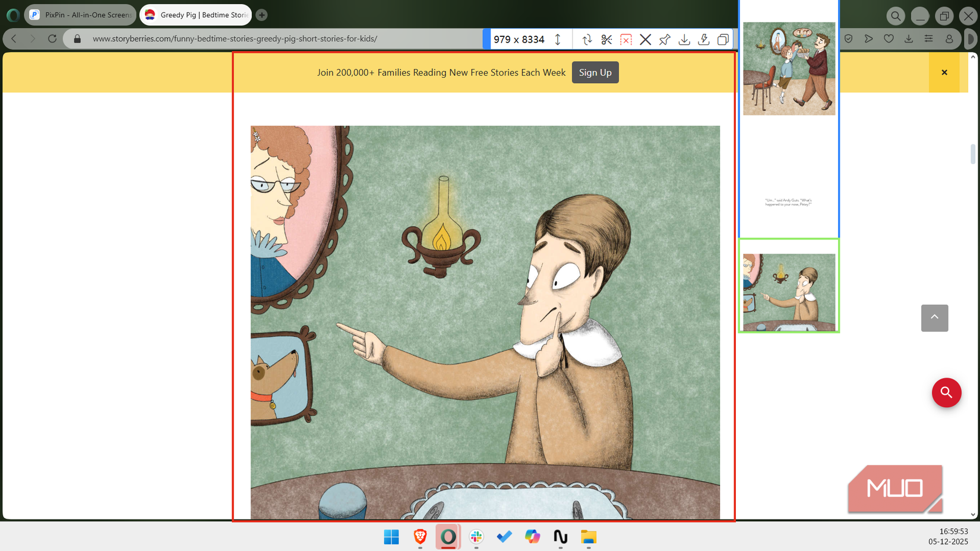
Task: Switch to the PixPin browser tab
Action: (x=80, y=15)
